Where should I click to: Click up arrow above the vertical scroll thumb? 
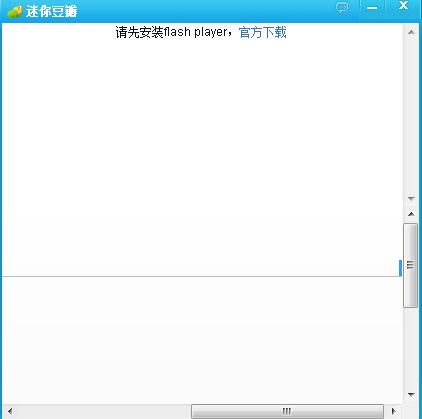click(x=411, y=214)
